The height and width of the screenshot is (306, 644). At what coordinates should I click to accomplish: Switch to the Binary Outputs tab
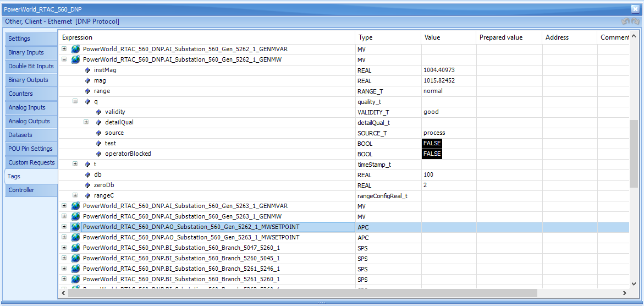[31, 80]
